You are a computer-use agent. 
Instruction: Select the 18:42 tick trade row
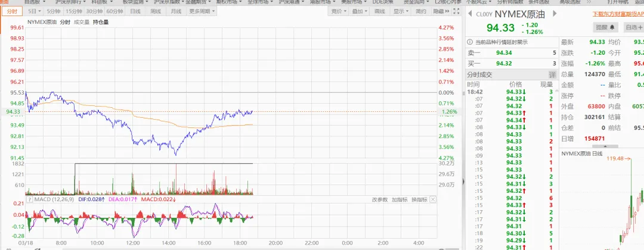tap(511, 92)
